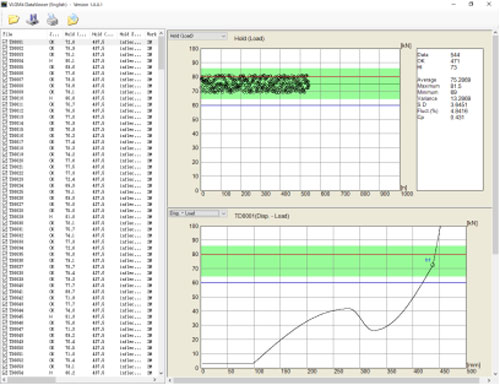Click the file list horizontal scrollbar left arrow
This screenshot has height=385, width=500.
(4, 380)
